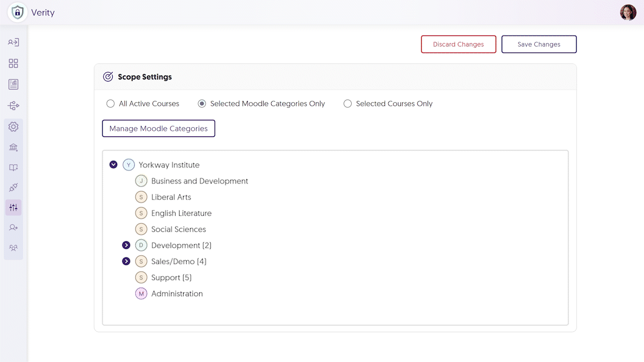644x362 pixels.
Task: Expand the Development [2] category
Action: coord(126,245)
